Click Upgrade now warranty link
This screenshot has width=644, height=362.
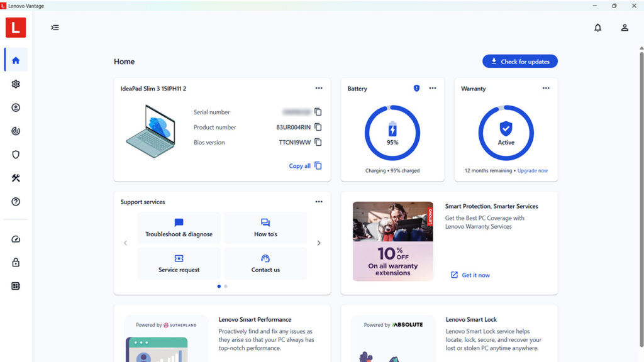tap(532, 171)
